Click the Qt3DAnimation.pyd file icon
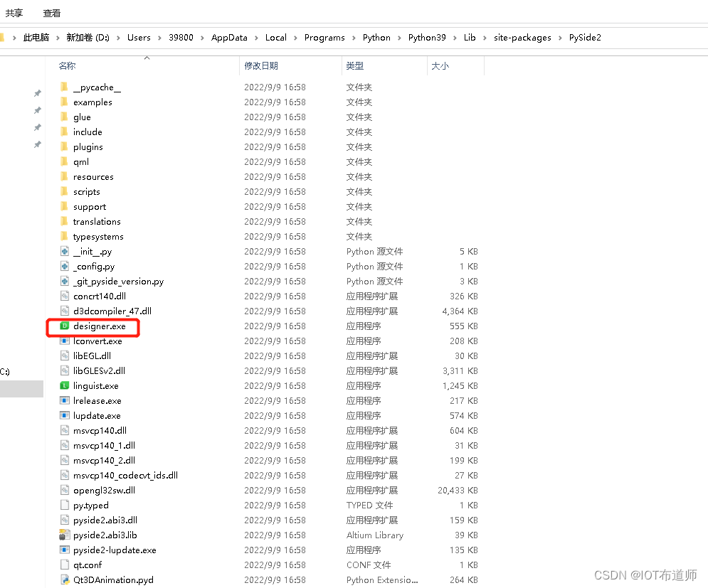The width and height of the screenshot is (708, 588). pos(65,579)
